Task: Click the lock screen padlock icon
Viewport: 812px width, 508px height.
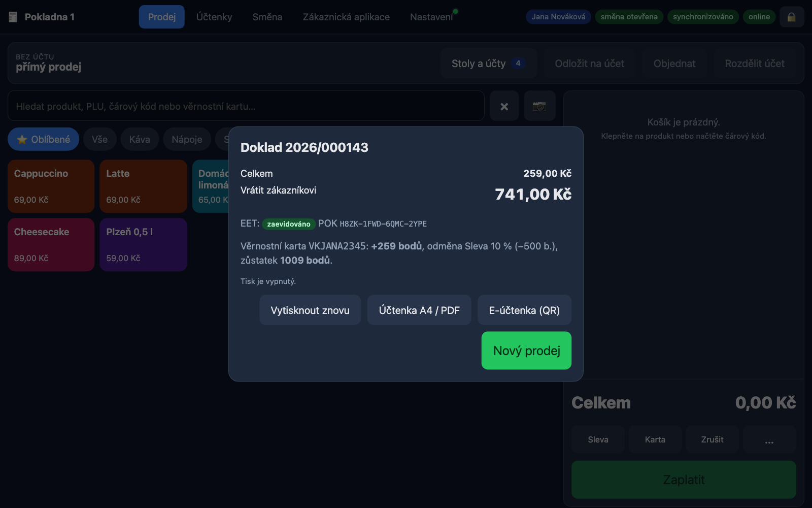Action: click(x=791, y=17)
